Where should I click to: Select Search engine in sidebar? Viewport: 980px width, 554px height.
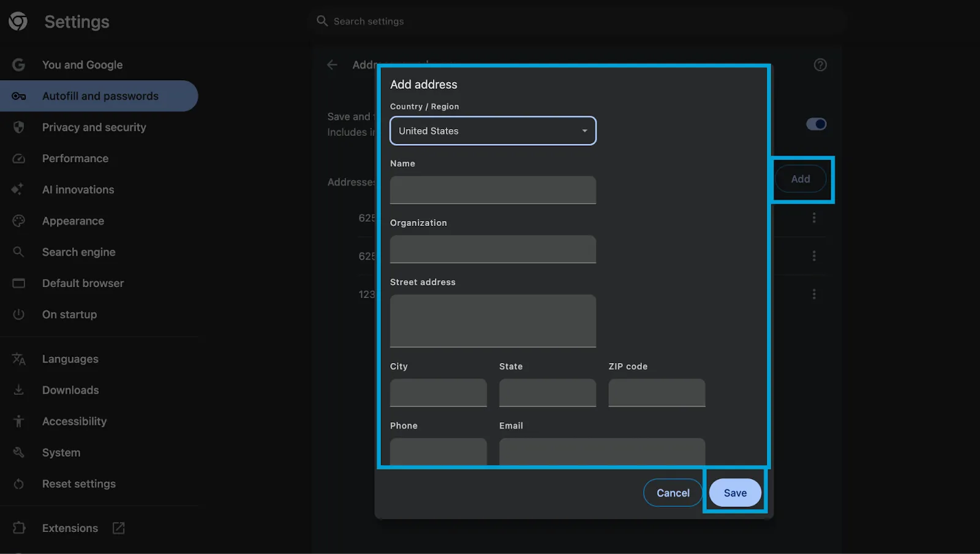pyautogui.click(x=78, y=252)
